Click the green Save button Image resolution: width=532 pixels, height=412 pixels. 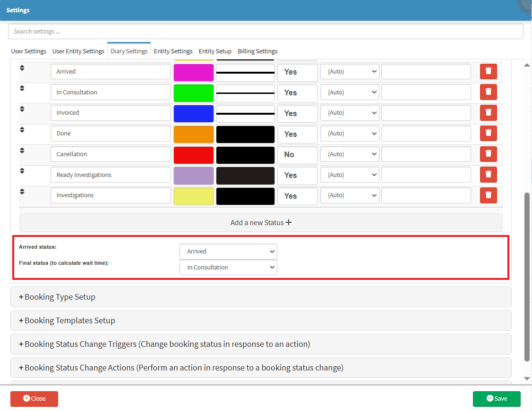coord(497,399)
